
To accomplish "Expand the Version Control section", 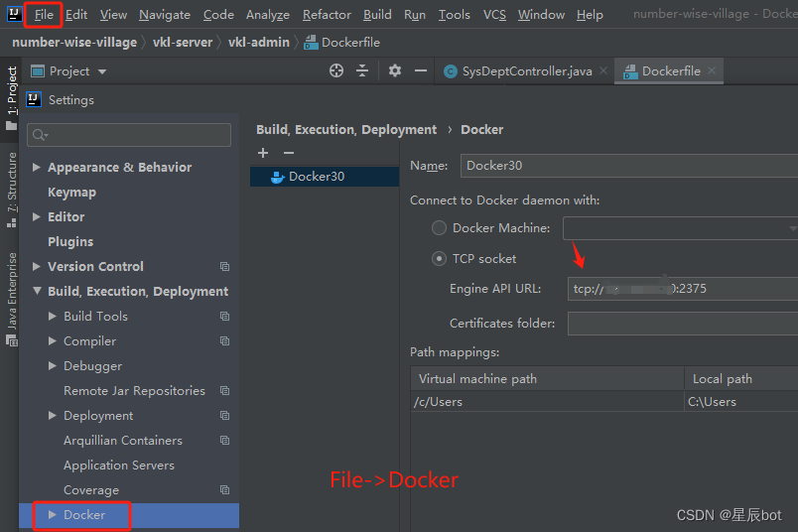I will tap(36, 266).
